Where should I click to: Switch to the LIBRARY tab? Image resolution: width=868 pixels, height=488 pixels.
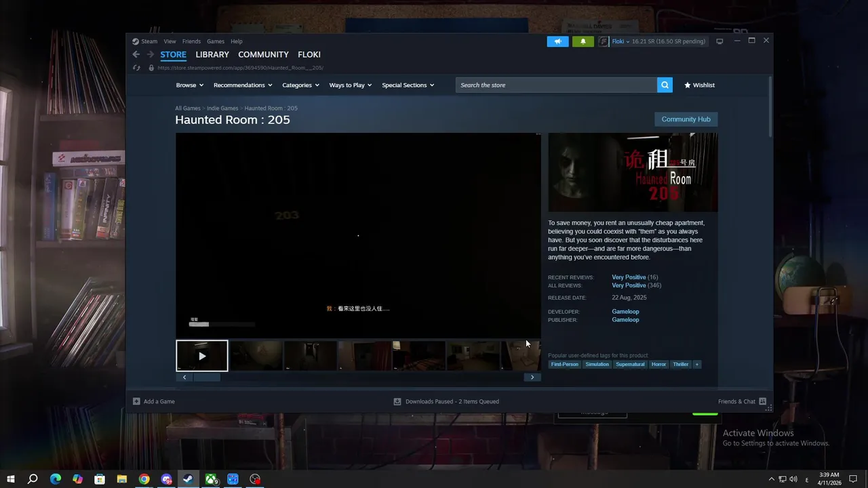point(212,54)
